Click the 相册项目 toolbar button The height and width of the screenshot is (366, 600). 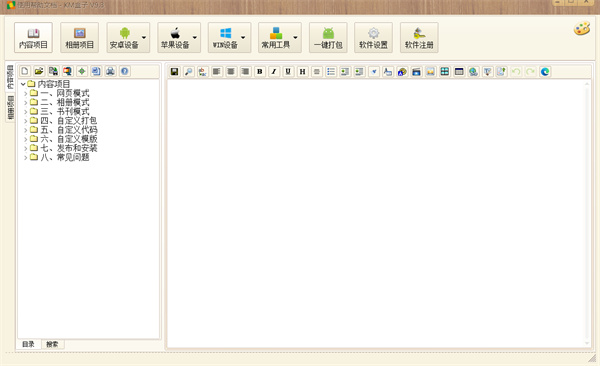(80, 38)
